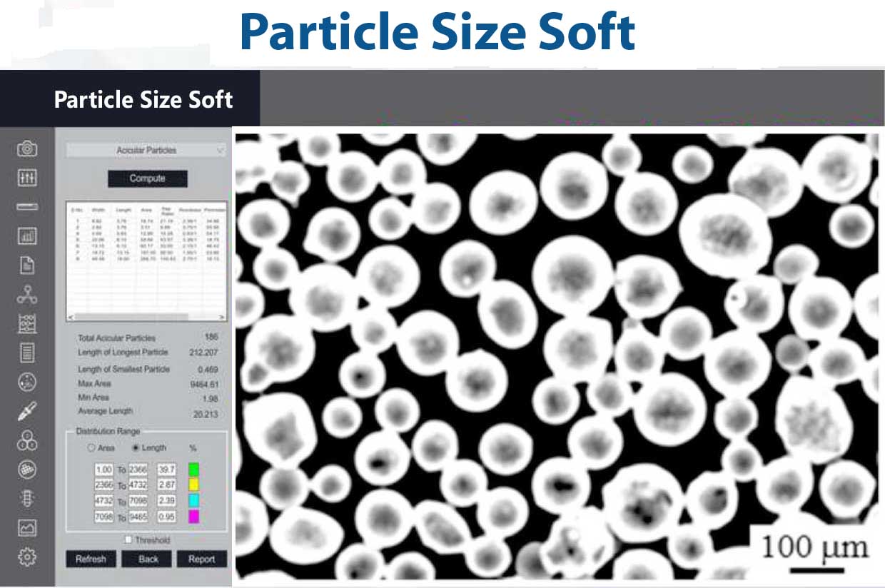This screenshot has height=588, width=885.
Task: Click the Total Acicular Particles value 186
Action: point(211,337)
